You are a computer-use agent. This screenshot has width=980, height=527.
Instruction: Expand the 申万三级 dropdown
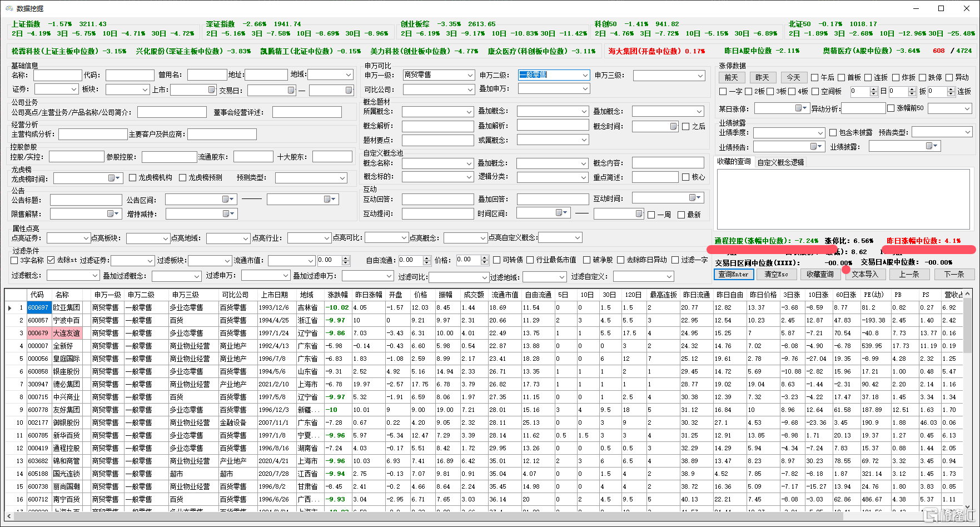point(700,76)
